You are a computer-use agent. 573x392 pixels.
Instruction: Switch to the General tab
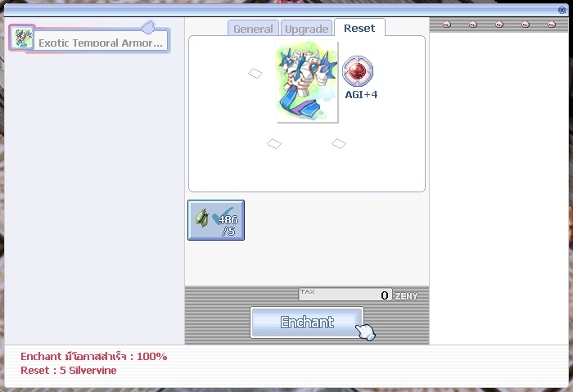click(253, 29)
